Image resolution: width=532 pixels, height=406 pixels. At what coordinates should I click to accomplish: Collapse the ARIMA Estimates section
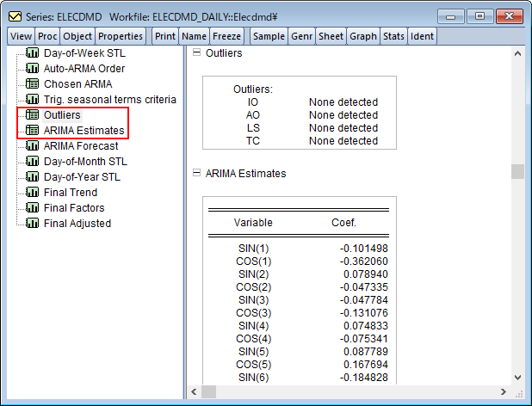[196, 173]
